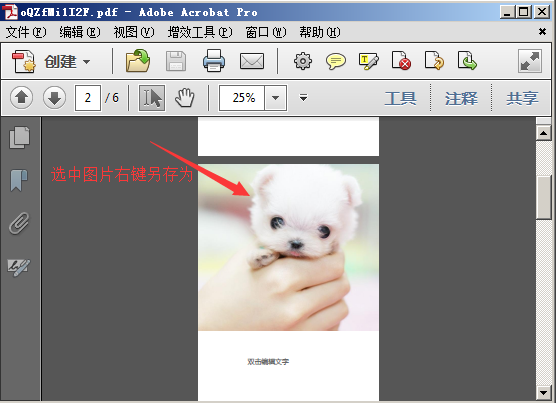Click the printer icon to print
Screen dimensions: 556x403
[213, 61]
